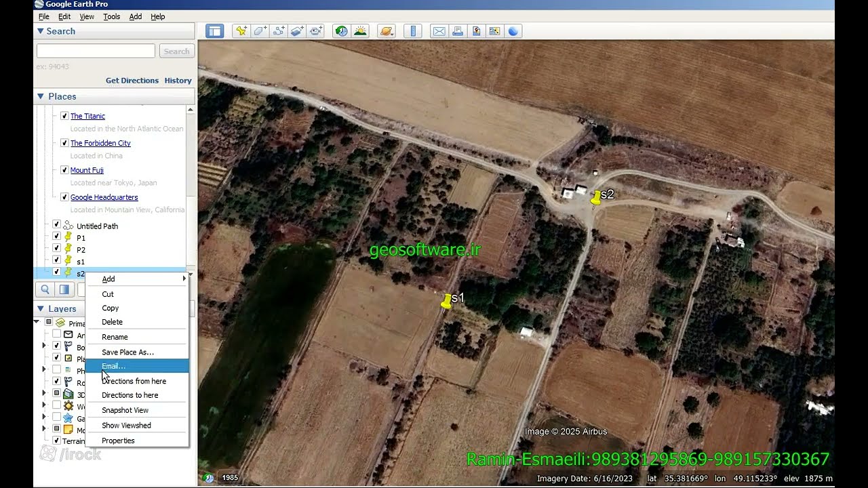The height and width of the screenshot is (488, 868).
Task: Click the P1 yellow pin icon
Action: click(68, 237)
